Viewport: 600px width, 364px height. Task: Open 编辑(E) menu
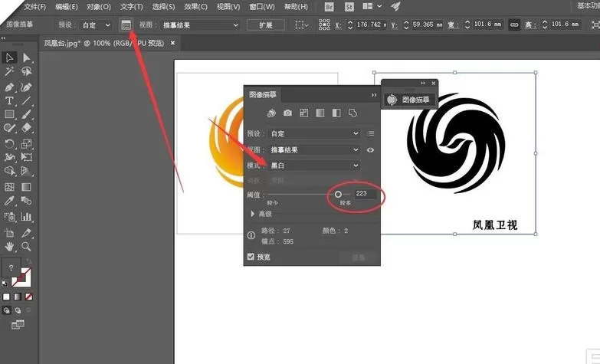[x=67, y=7]
